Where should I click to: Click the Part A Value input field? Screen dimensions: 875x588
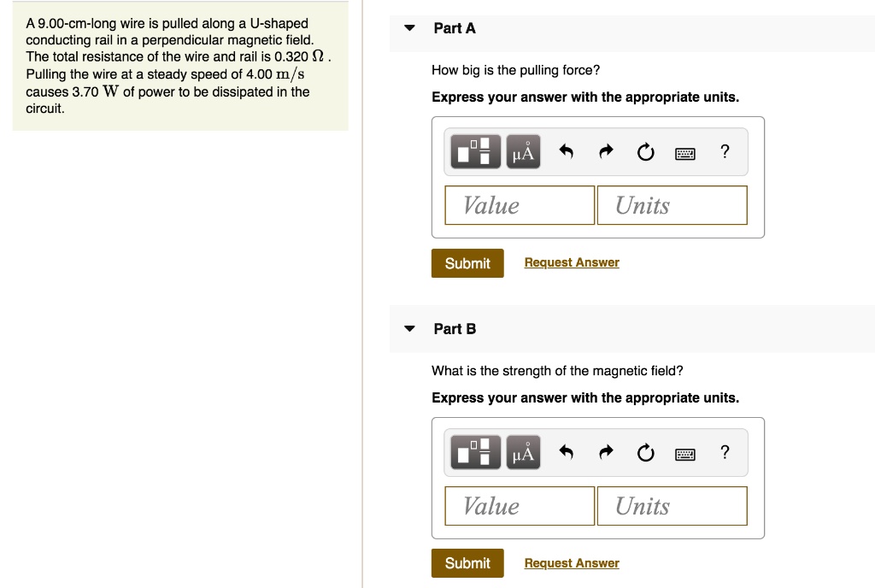520,205
